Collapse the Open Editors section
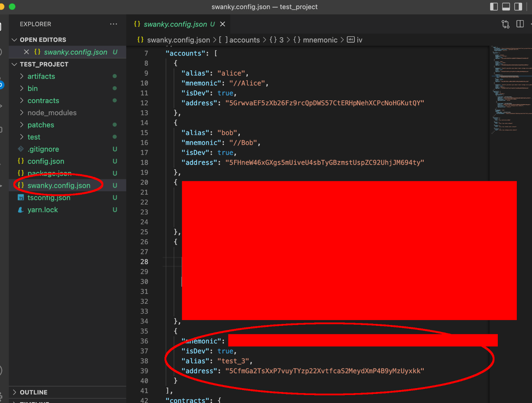This screenshot has height=403, width=532. click(14, 40)
